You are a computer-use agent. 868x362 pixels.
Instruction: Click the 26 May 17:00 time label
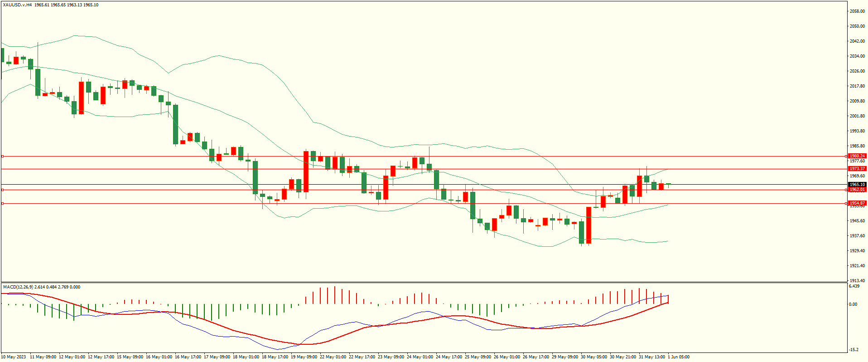tap(535, 357)
